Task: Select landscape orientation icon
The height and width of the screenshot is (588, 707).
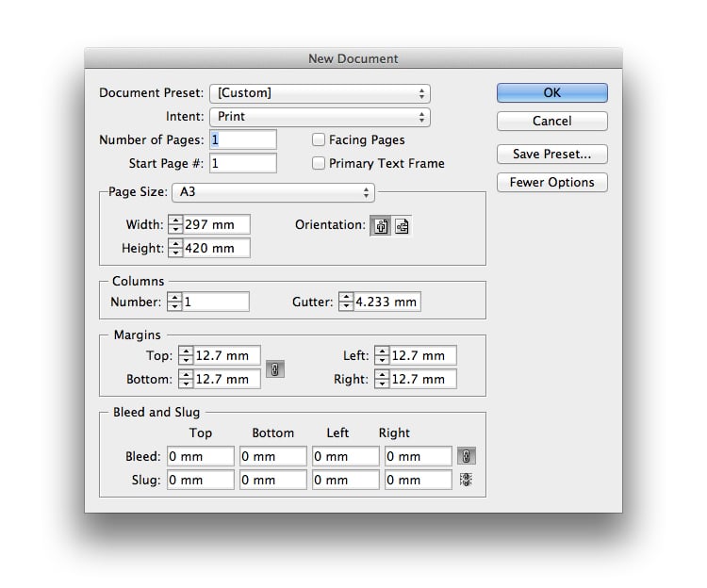Action: click(x=402, y=226)
